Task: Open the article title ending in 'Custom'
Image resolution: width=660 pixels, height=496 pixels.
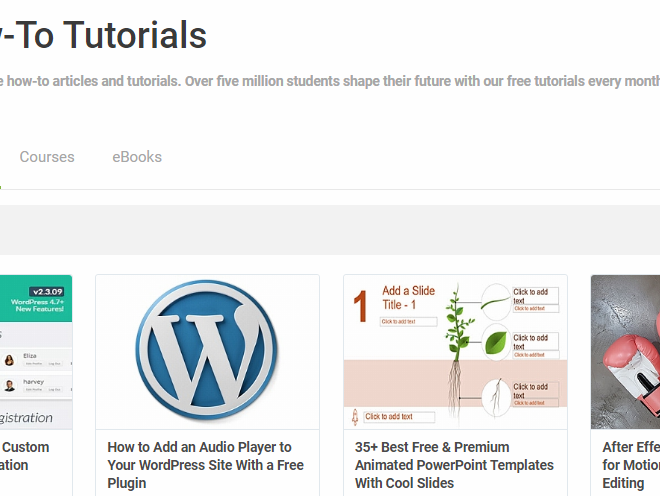Action: [24, 456]
